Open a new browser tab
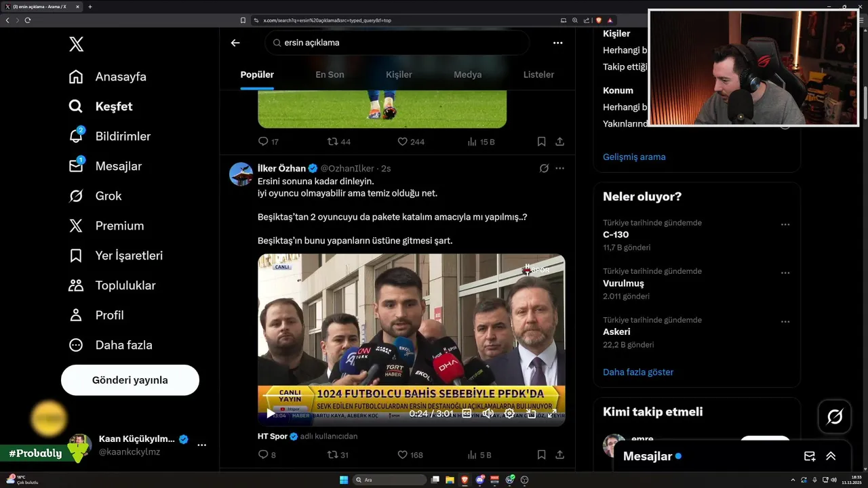The image size is (868, 488). click(90, 7)
